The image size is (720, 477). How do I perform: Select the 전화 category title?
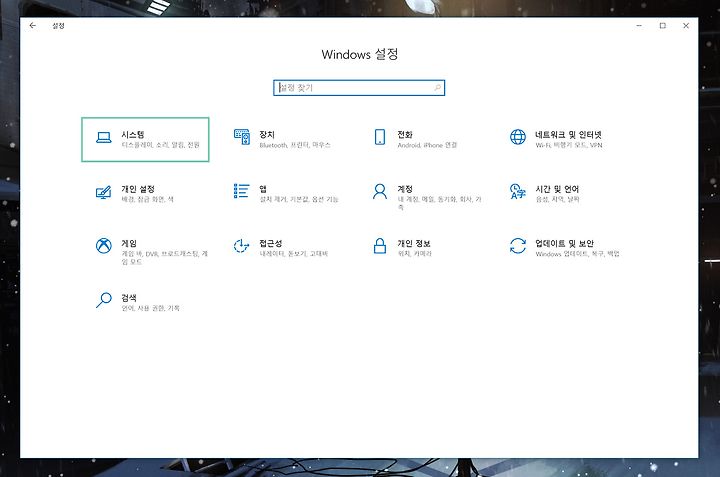click(405, 135)
